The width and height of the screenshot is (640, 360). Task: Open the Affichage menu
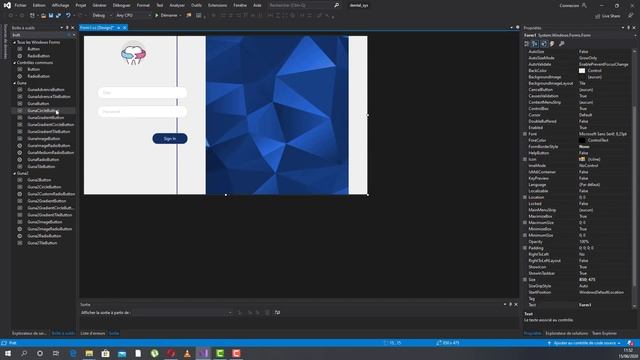(x=60, y=5)
